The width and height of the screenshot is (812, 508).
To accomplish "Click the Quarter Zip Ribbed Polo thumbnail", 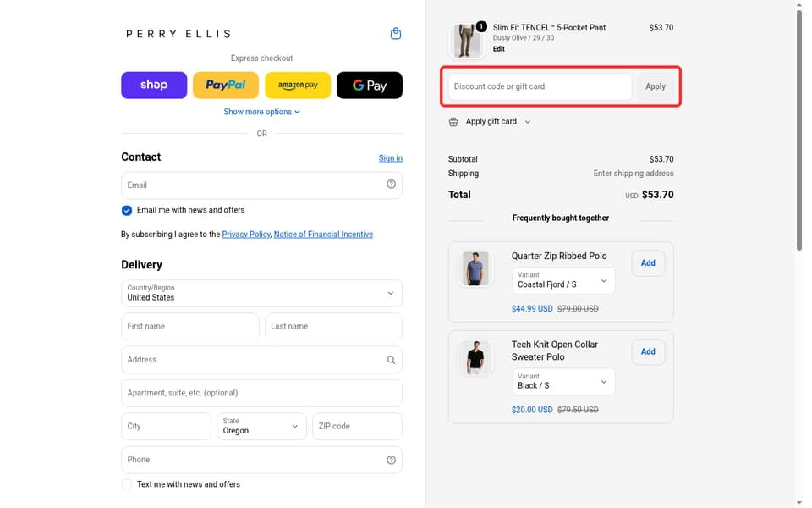I will [475, 268].
